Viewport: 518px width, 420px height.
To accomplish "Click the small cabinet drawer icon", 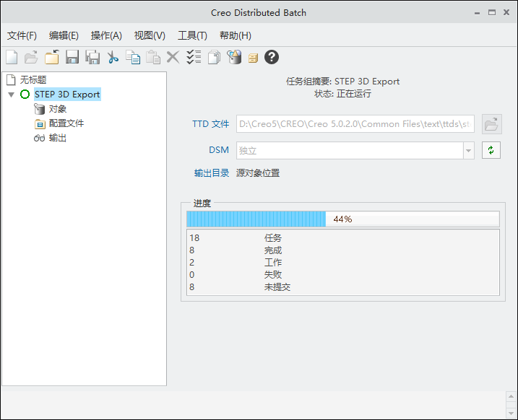I will click(253, 58).
